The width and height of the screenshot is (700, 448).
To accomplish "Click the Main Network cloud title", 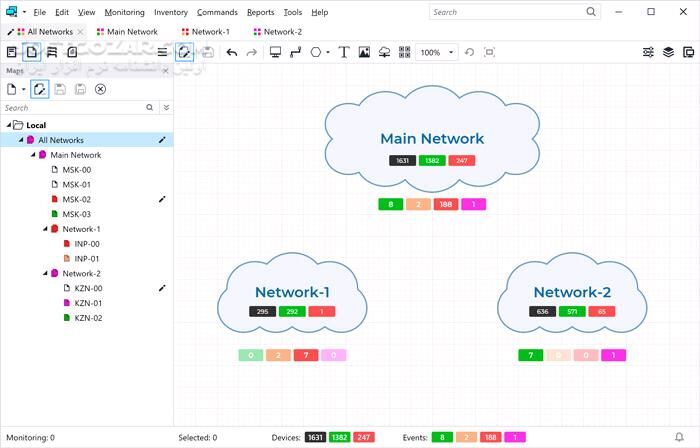I will (432, 139).
